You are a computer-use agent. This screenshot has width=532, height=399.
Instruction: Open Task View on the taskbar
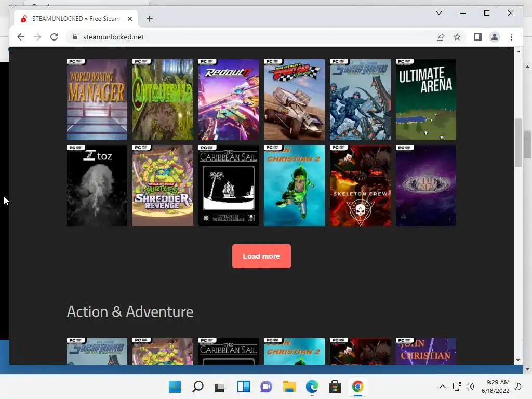point(220,387)
